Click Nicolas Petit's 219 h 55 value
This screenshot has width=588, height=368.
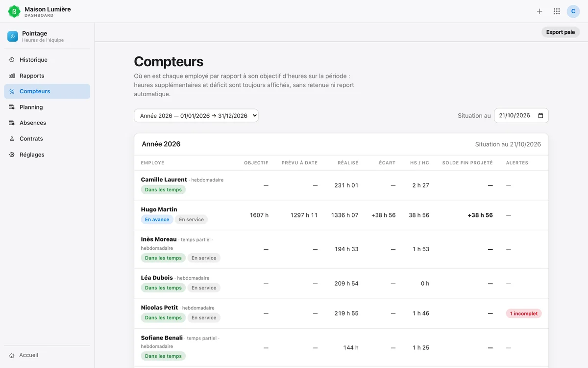pos(346,314)
